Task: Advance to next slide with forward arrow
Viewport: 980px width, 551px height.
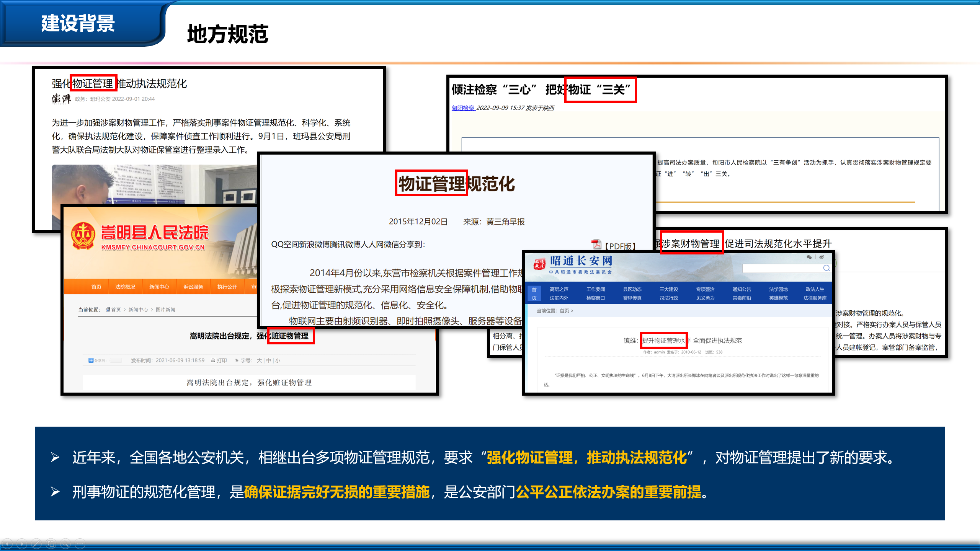Action: 22,544
